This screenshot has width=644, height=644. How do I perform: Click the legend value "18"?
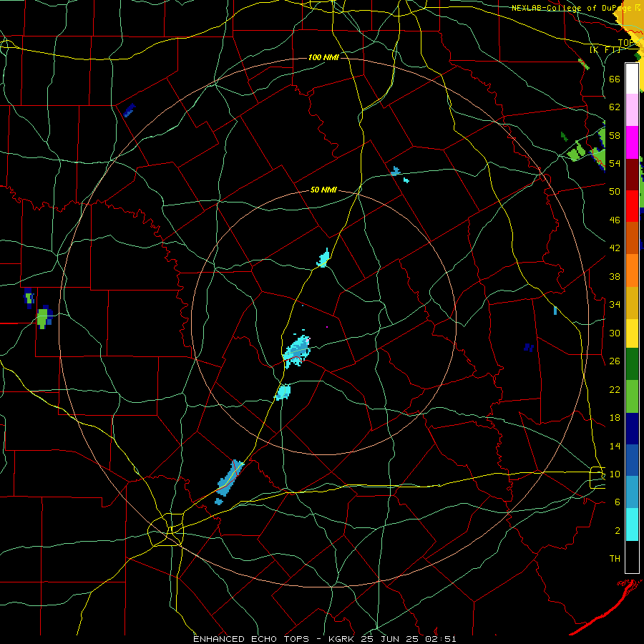pos(615,418)
